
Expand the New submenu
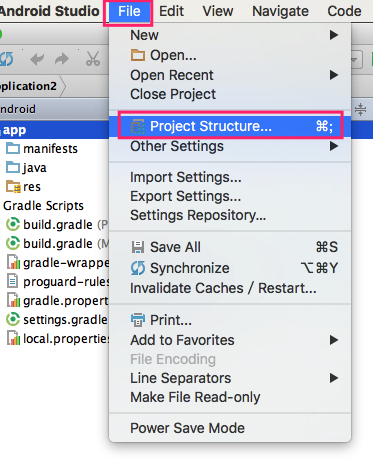point(230,35)
